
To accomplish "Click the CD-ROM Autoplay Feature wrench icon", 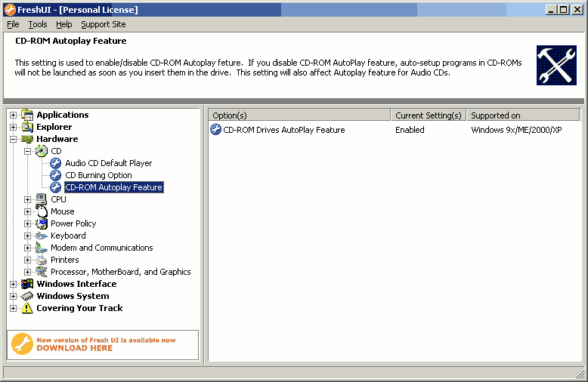I will (55, 187).
